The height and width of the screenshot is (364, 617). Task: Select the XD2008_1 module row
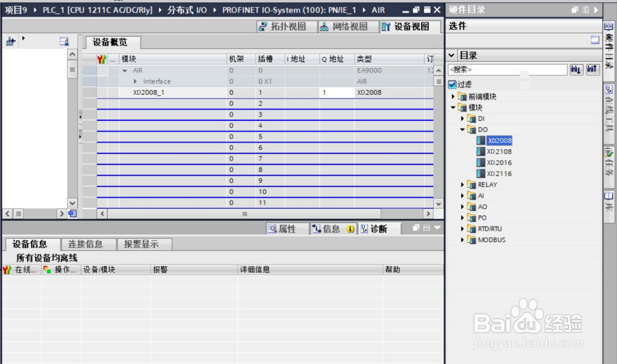point(257,92)
